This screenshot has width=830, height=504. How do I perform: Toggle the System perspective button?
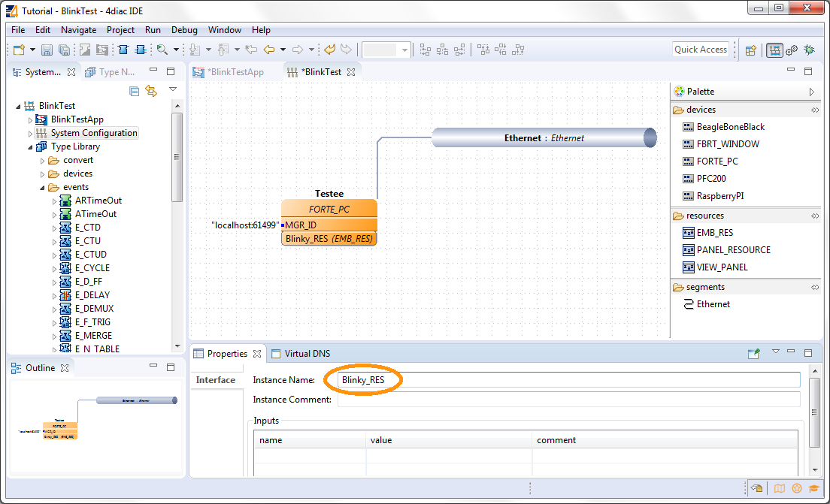774,50
